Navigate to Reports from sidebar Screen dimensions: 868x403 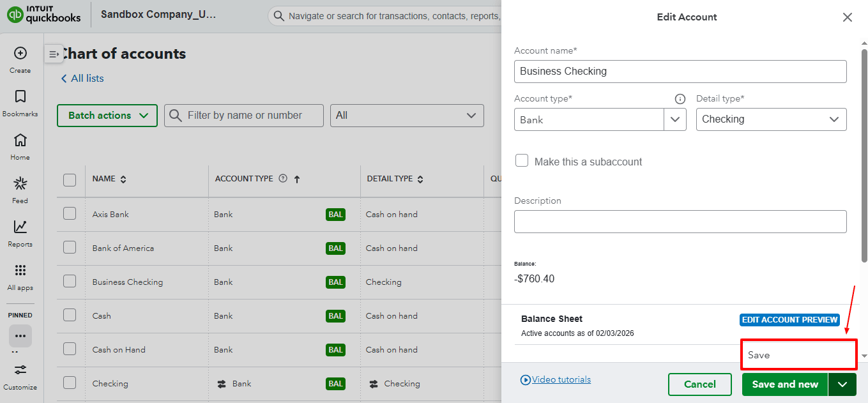(x=20, y=228)
